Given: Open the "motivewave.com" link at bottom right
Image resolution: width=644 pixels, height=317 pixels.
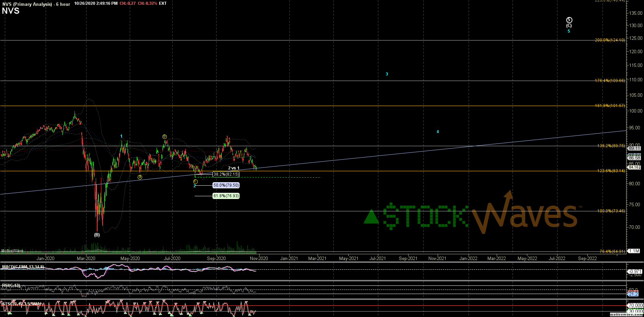Looking at the screenshot, I should pyautogui.click(x=627, y=314).
